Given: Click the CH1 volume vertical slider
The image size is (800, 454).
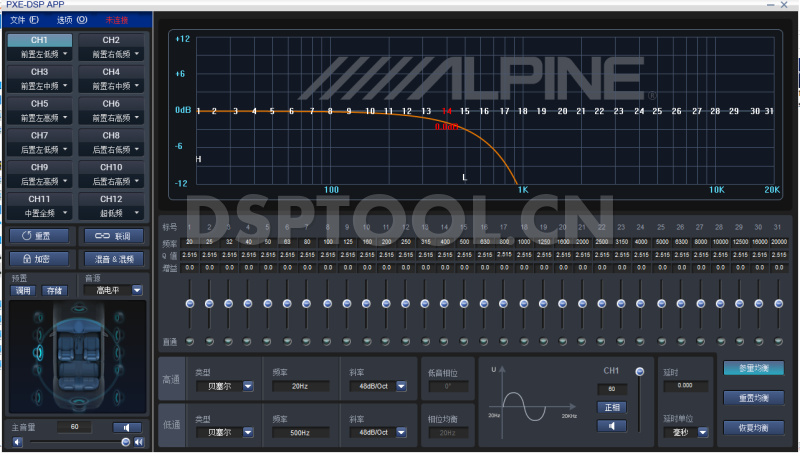Looking at the screenshot, I should (x=639, y=400).
